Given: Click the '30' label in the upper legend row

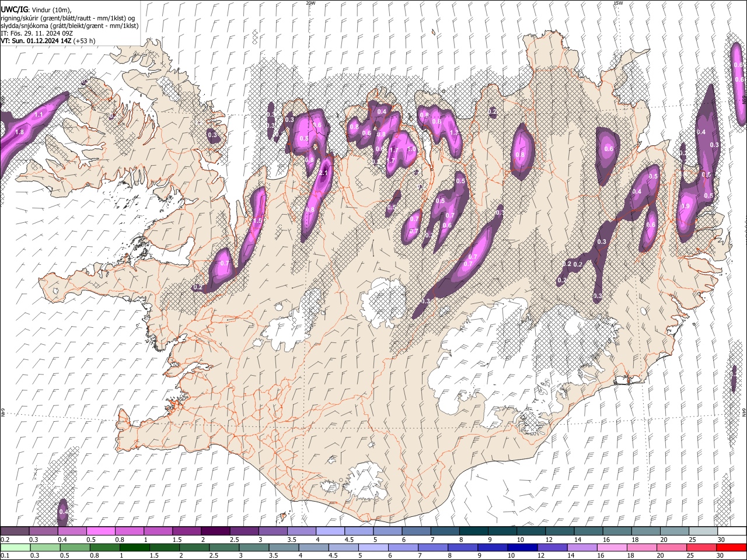Looking at the screenshot, I should (721, 540).
